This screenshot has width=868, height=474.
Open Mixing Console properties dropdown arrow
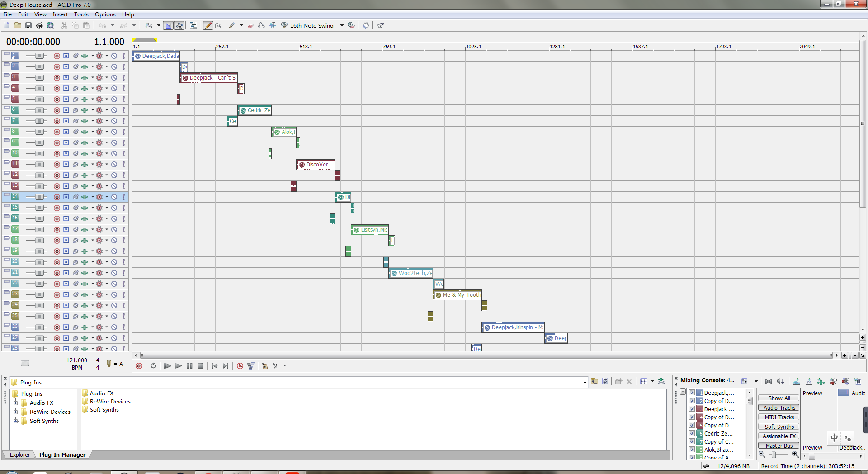(756, 381)
